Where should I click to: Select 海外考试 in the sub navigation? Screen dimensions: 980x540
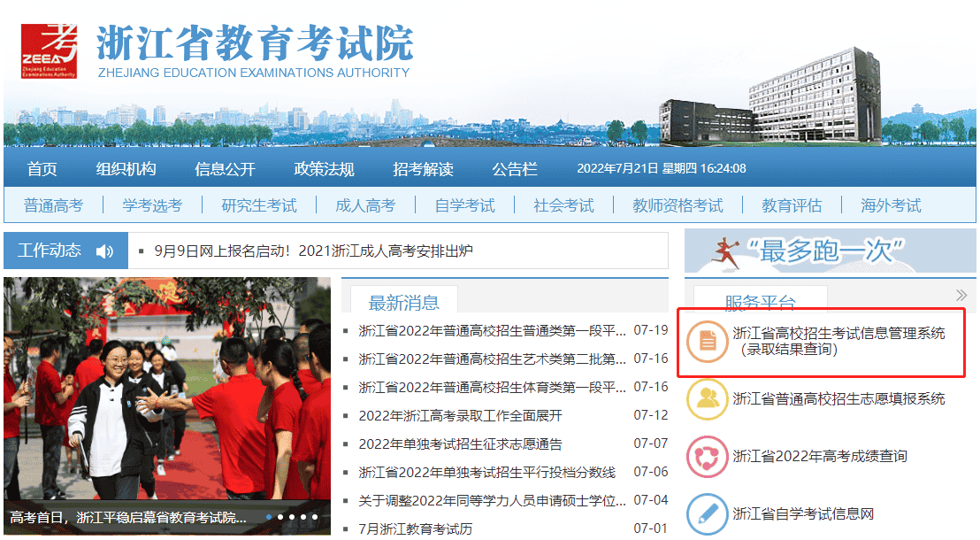coord(891,205)
